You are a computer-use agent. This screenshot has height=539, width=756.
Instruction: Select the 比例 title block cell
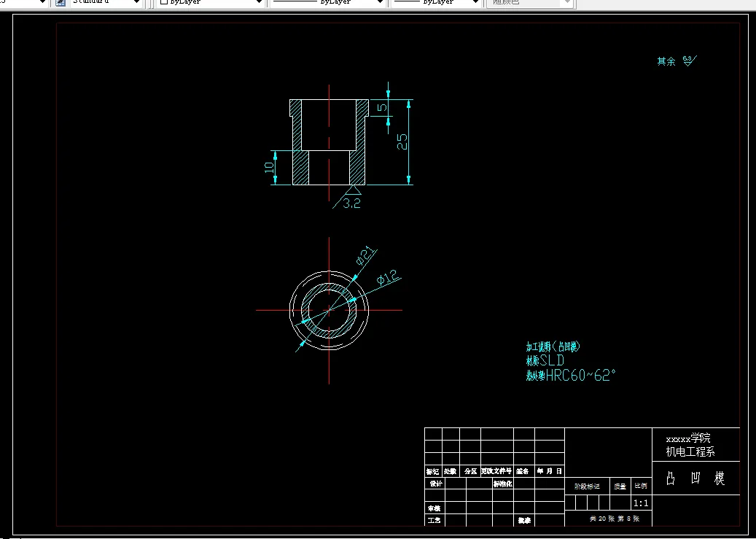coord(641,486)
